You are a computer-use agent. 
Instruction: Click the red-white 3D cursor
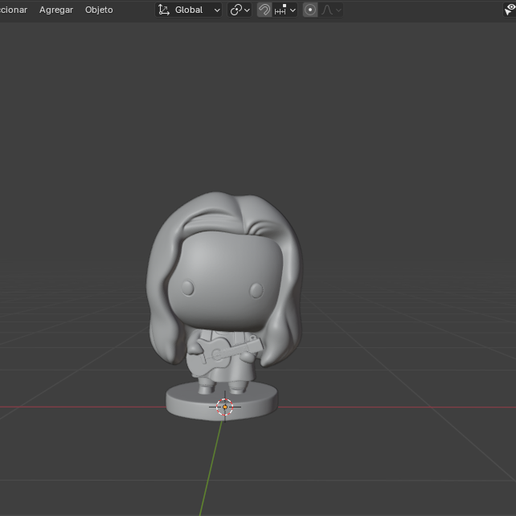pos(225,407)
